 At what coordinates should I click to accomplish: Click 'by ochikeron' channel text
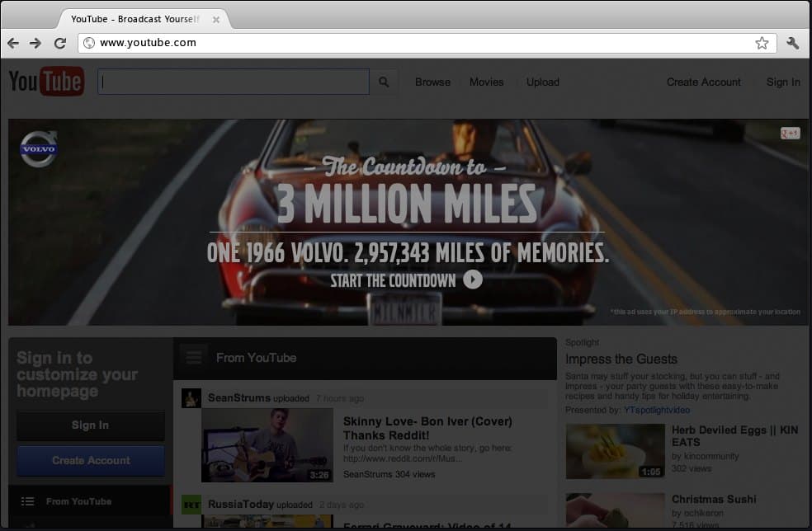pos(697,513)
